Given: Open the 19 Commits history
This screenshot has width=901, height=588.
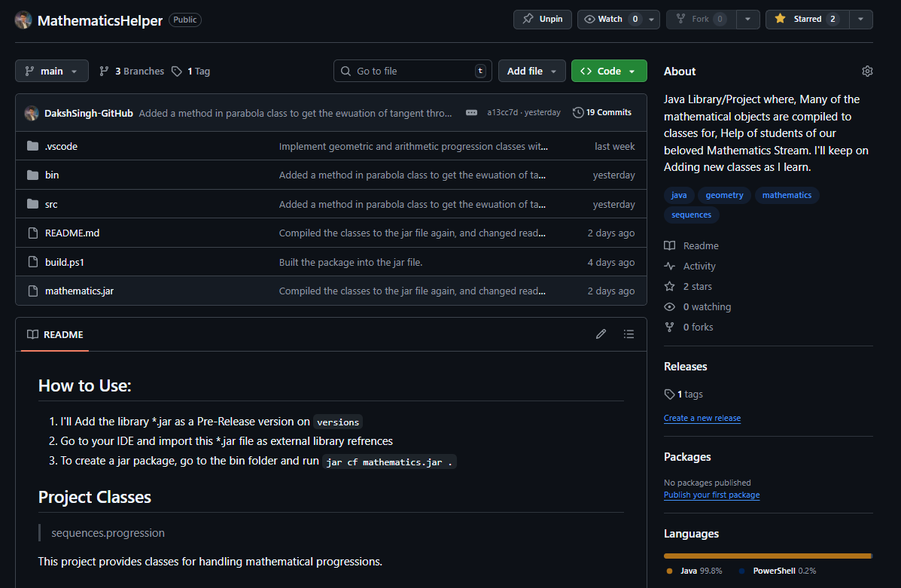Looking at the screenshot, I should click(x=601, y=112).
